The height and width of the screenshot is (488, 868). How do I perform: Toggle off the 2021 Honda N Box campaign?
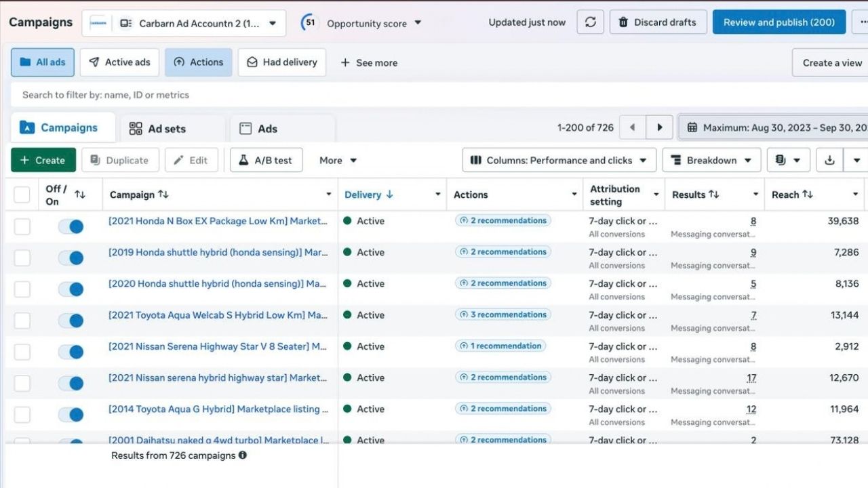(71, 226)
